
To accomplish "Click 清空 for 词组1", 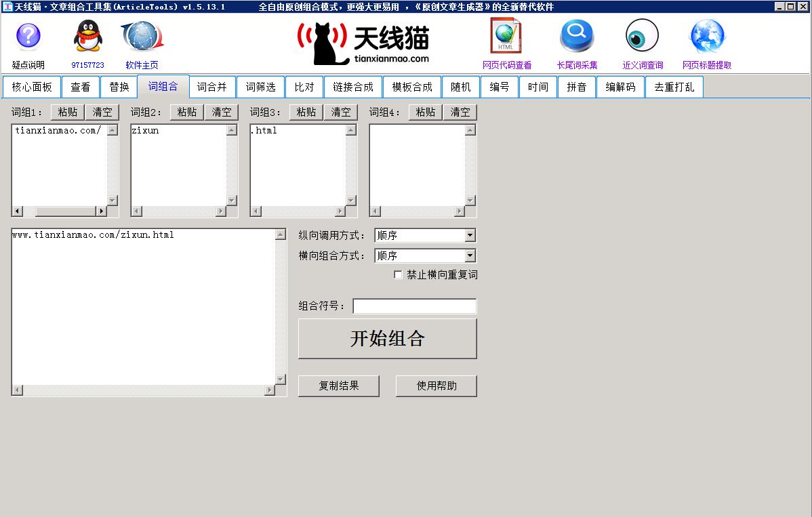I will pyautogui.click(x=102, y=112).
